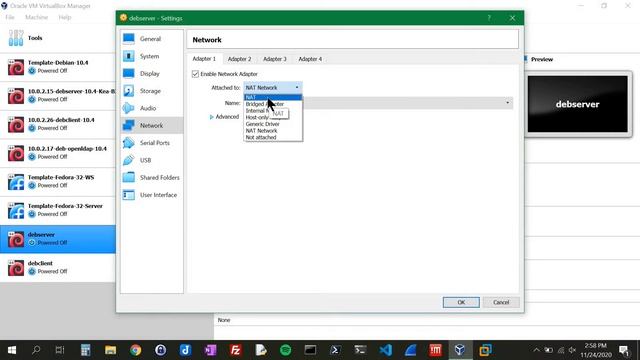Viewport: 640px width, 360px height.
Task: Open the File menu in VirtualBox Manager
Action: 10,17
